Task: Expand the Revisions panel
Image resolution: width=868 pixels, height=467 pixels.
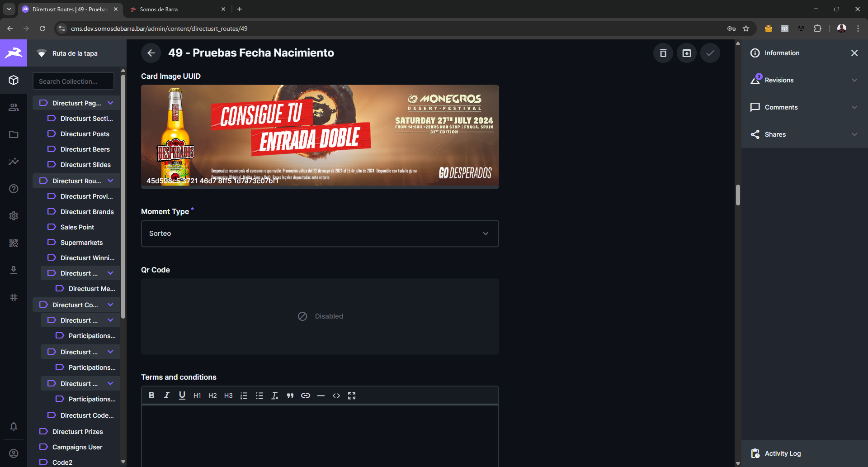Action: [x=805, y=80]
